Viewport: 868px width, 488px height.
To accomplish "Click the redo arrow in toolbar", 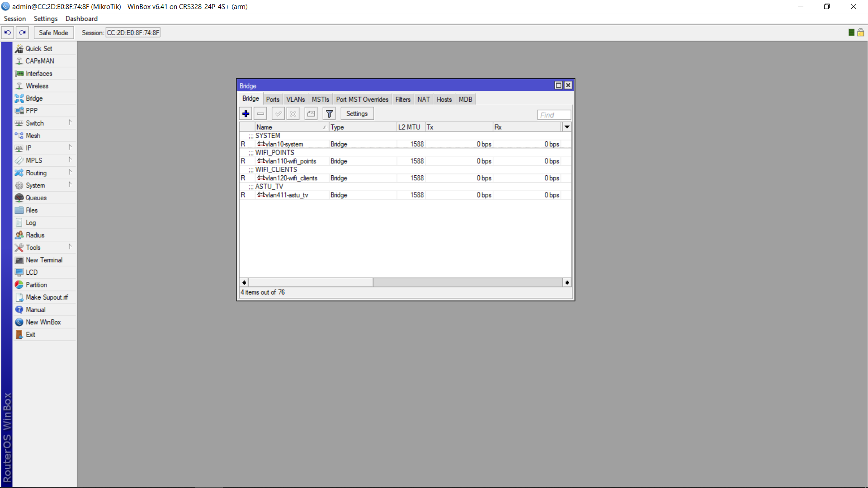I will tap(23, 33).
